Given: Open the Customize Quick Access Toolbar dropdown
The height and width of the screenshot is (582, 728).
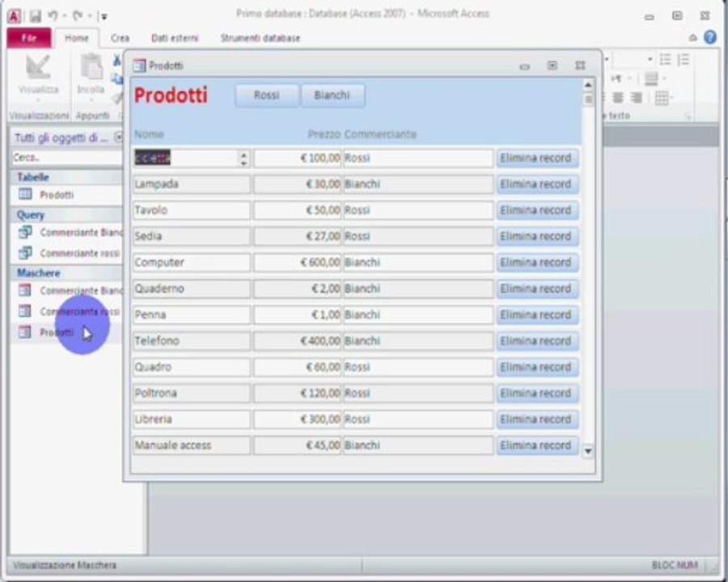Looking at the screenshot, I should pos(104,17).
